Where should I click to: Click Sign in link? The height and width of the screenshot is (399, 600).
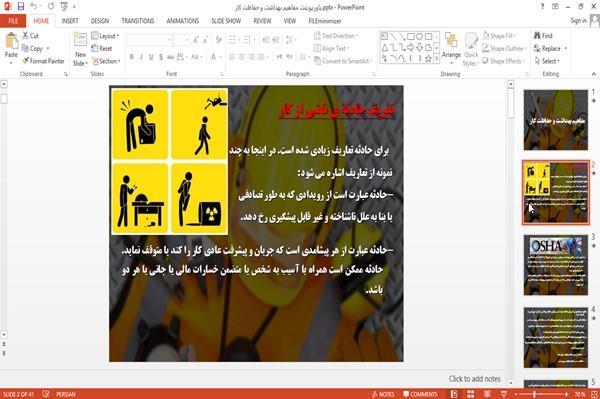(578, 21)
